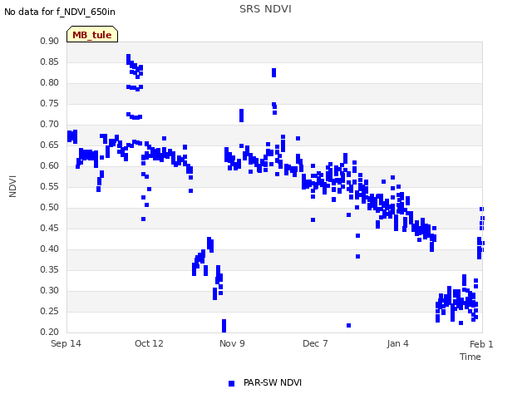This screenshot has width=532, height=399.
Task: Click the Time x-axis title
Action: tap(470, 357)
